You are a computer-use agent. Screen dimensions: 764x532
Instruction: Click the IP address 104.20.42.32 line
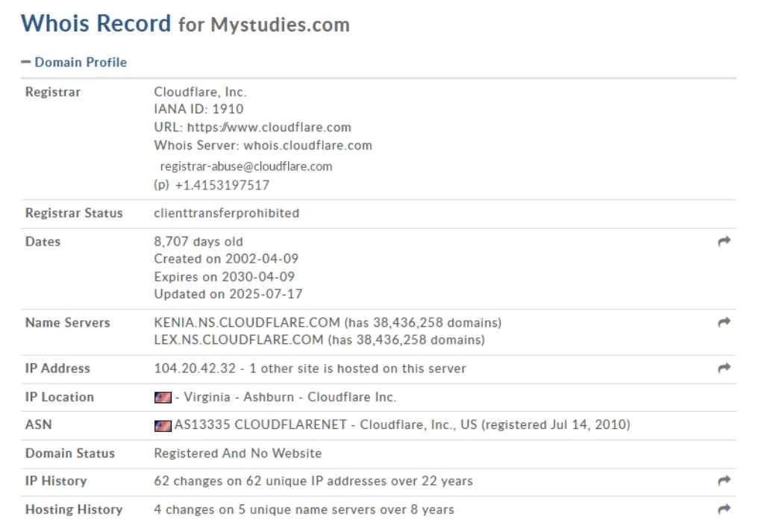coord(310,369)
